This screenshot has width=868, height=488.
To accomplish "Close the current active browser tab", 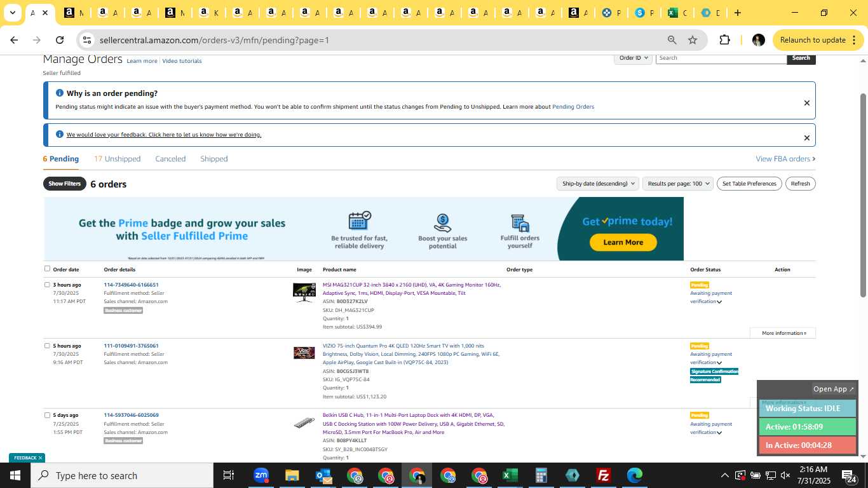I will click(44, 13).
